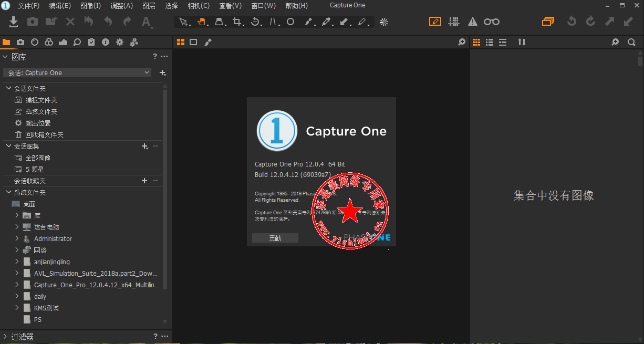Click the Reset (undo all) arrow icon
Image resolution: width=644 pixels, height=344 pixels.
coord(89,22)
